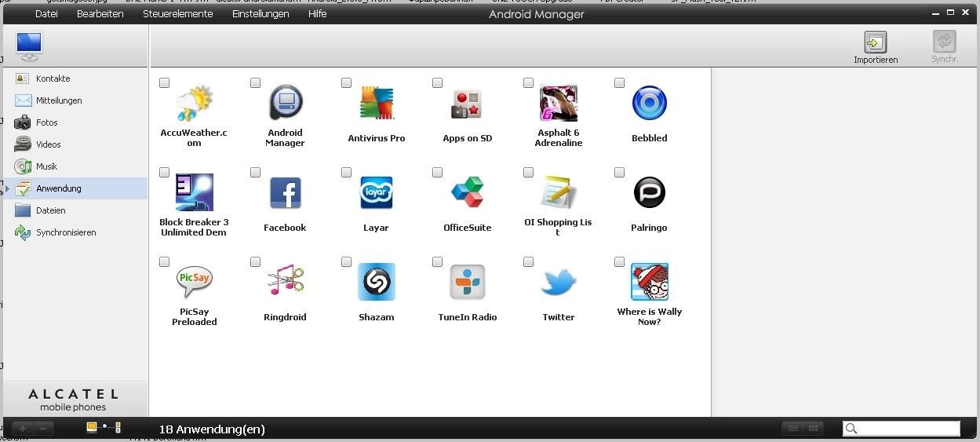980x442 pixels.
Task: Select the Asphalt 6 Adrenaline icon
Action: point(558,103)
